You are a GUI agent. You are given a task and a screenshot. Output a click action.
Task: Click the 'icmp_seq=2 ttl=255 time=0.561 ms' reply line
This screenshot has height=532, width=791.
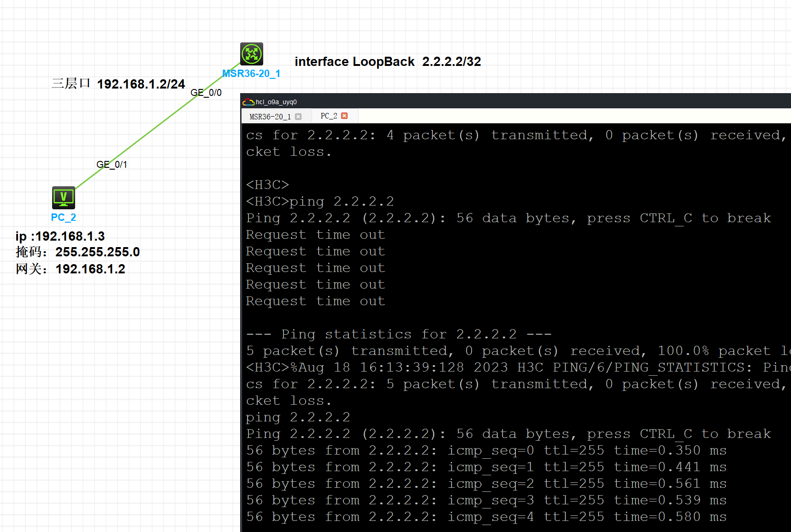click(x=486, y=484)
